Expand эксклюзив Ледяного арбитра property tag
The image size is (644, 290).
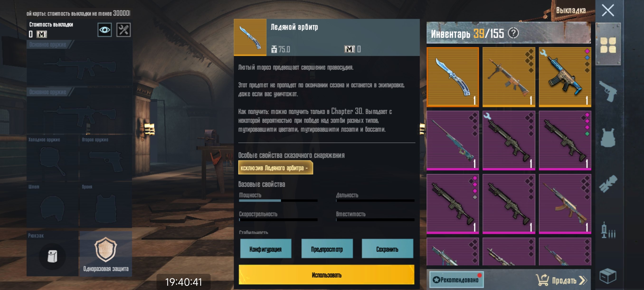click(275, 168)
